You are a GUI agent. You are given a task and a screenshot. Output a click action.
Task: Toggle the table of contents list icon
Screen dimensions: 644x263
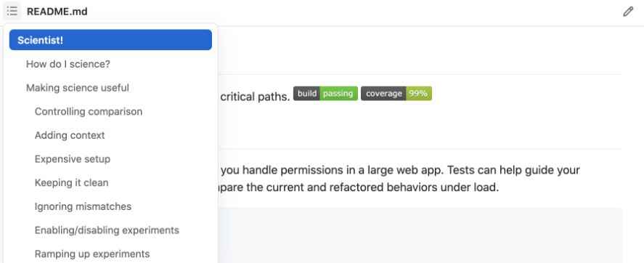[x=12, y=11]
